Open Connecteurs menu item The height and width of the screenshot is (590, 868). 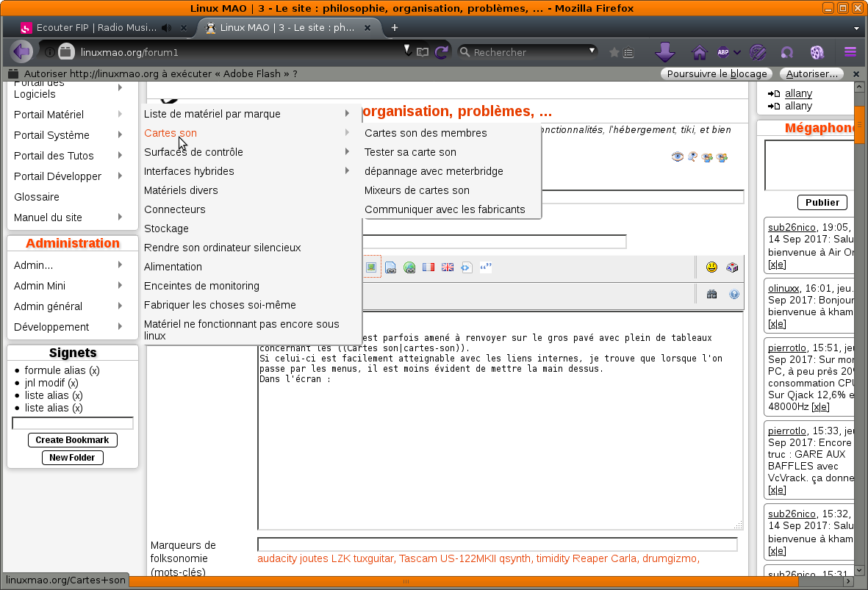[x=174, y=209]
